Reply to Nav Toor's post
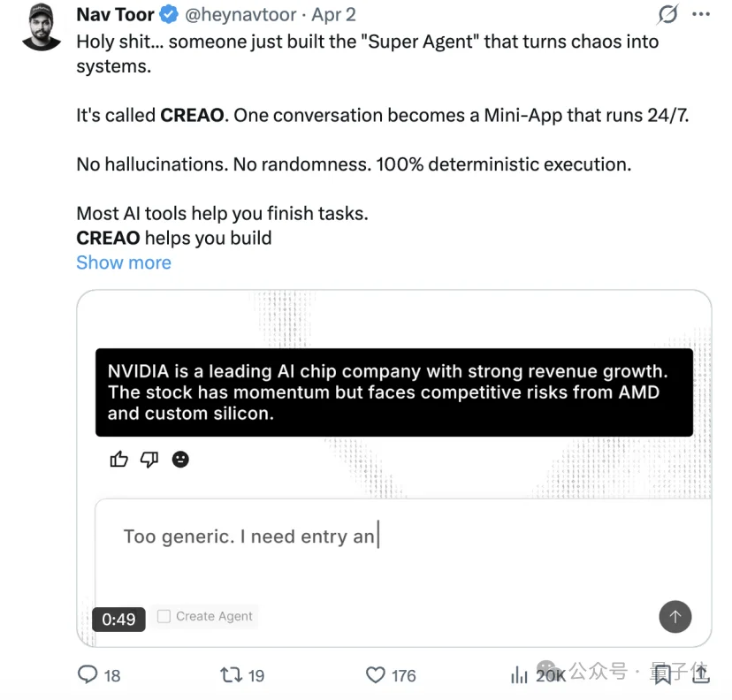This screenshot has width=732, height=700. click(88, 674)
